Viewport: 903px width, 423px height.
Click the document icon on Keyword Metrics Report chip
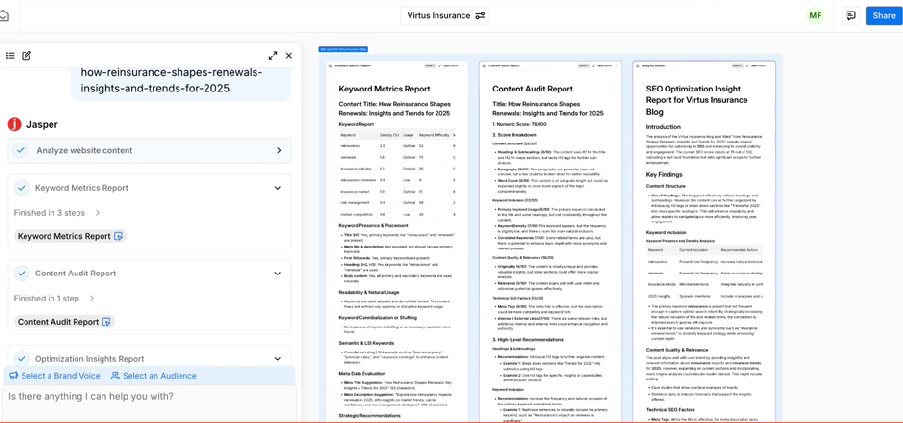[x=119, y=236]
